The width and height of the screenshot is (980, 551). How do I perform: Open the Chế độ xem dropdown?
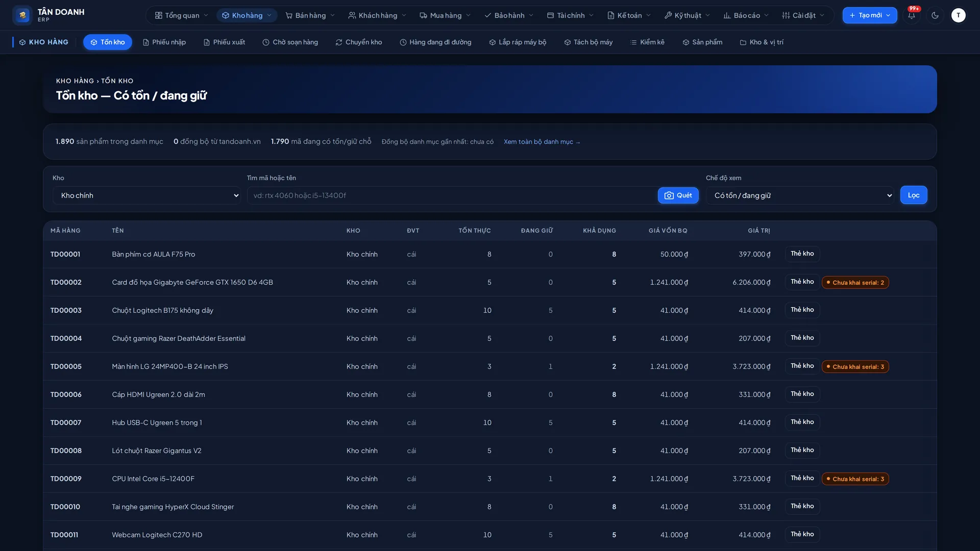[x=800, y=195]
